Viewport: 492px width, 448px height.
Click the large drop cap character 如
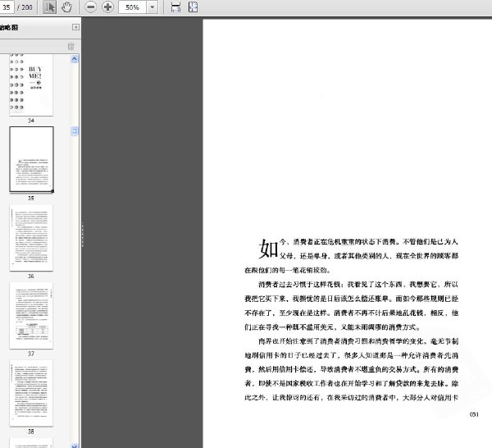click(269, 249)
